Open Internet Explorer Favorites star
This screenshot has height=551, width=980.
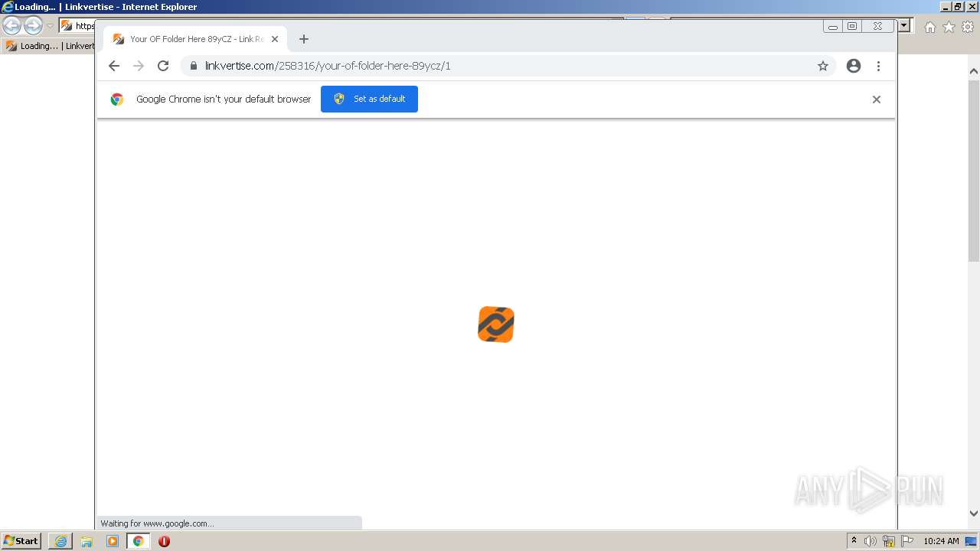949,27
